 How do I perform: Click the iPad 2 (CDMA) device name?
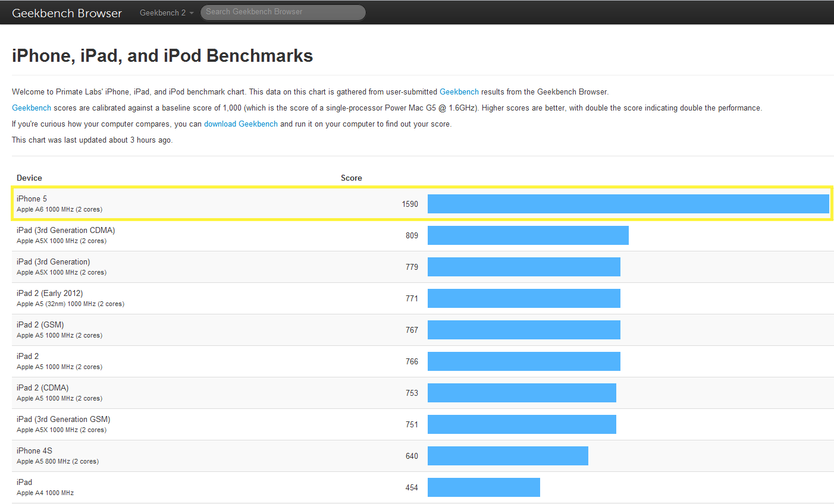pos(42,388)
